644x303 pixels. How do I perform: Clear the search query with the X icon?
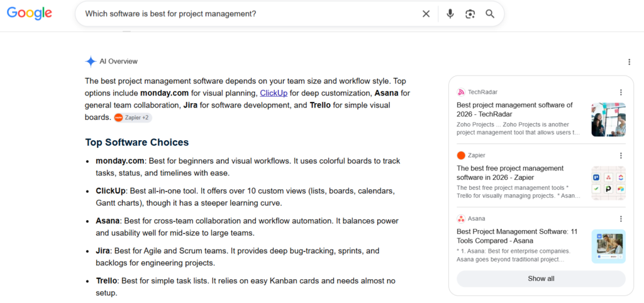(426, 14)
